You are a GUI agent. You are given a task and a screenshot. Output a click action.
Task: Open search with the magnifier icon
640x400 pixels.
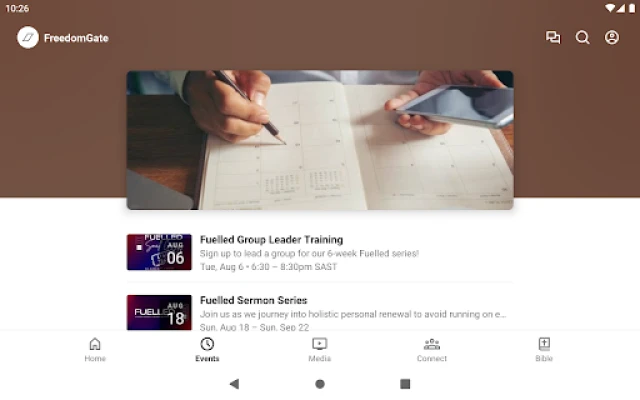coord(582,38)
